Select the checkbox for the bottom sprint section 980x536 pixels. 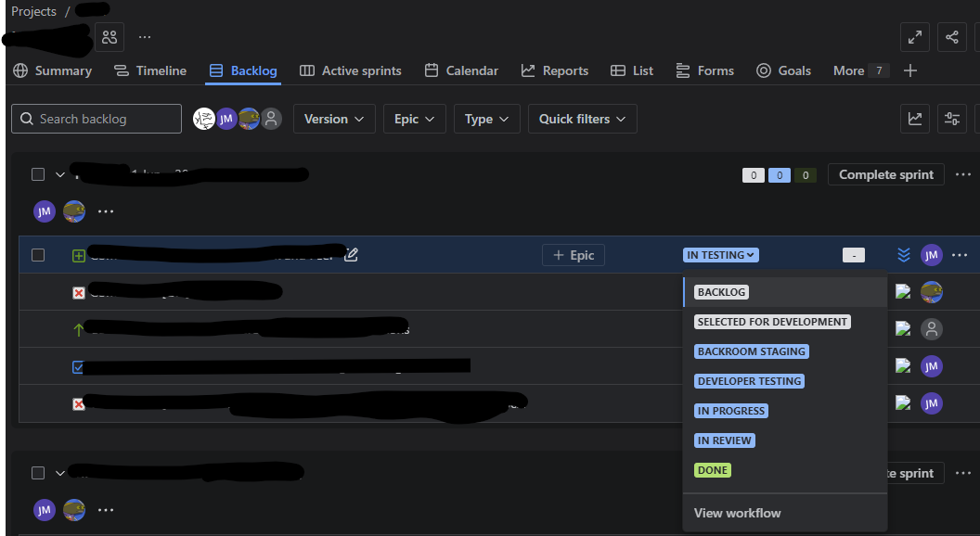[x=38, y=472]
